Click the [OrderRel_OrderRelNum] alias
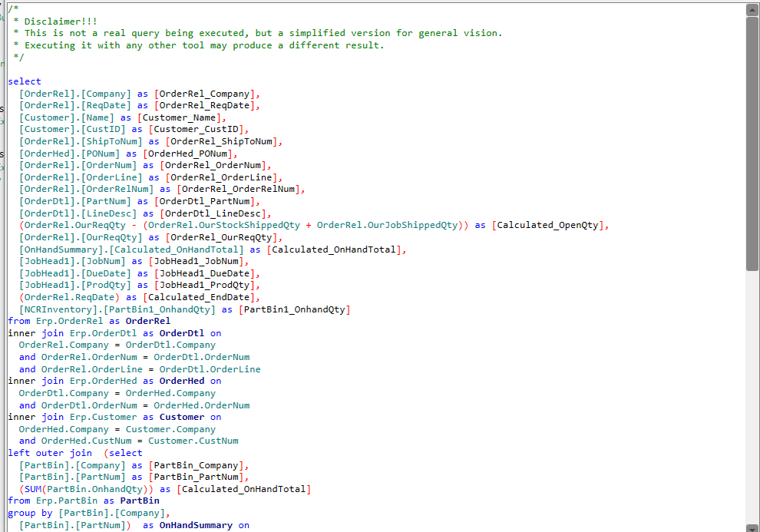The image size is (760, 532). tap(240, 189)
